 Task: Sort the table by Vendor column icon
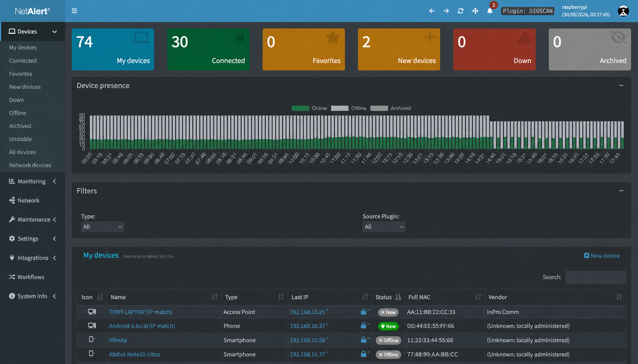(619, 297)
